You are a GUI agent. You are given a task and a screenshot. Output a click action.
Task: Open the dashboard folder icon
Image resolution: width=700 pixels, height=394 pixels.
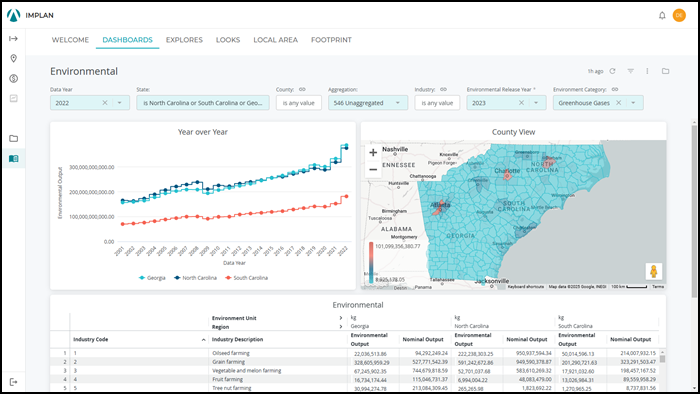click(665, 71)
